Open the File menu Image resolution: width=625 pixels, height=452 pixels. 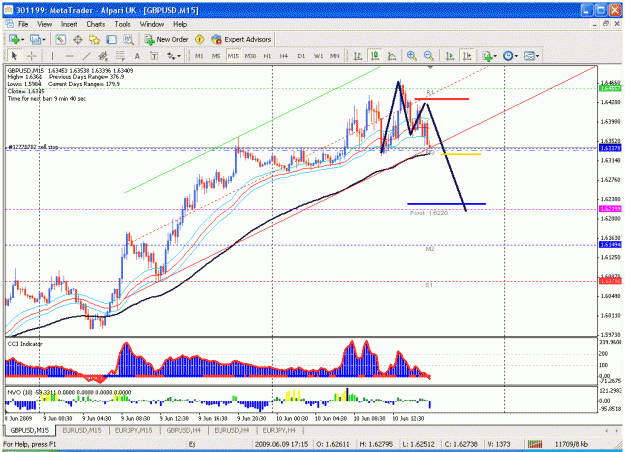[x=23, y=24]
